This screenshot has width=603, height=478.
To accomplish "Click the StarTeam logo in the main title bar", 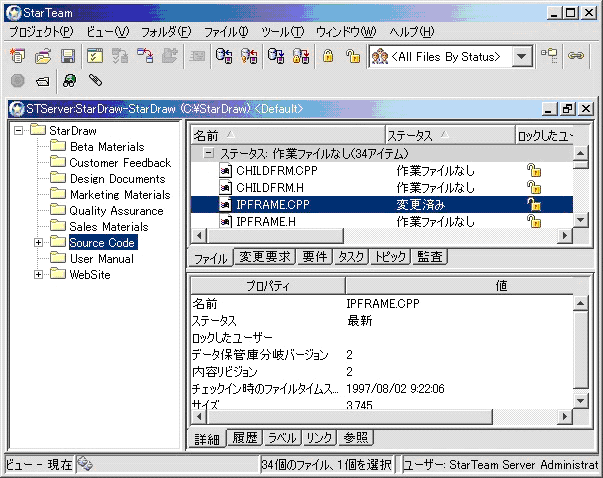I will click(x=13, y=13).
